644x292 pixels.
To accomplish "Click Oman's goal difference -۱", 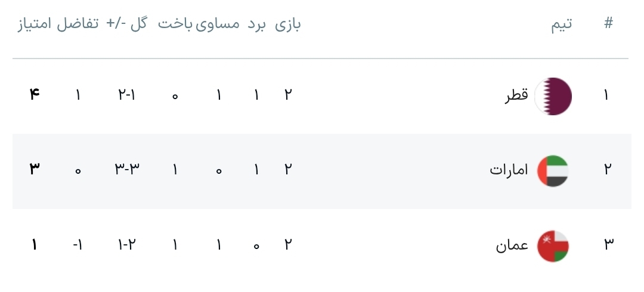I will [78, 245].
